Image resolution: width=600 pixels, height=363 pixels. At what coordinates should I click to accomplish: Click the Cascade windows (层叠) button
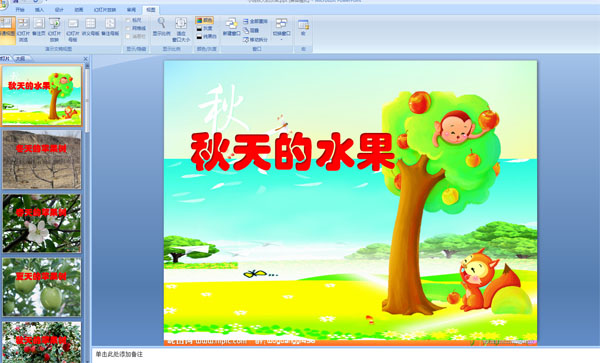[251, 30]
